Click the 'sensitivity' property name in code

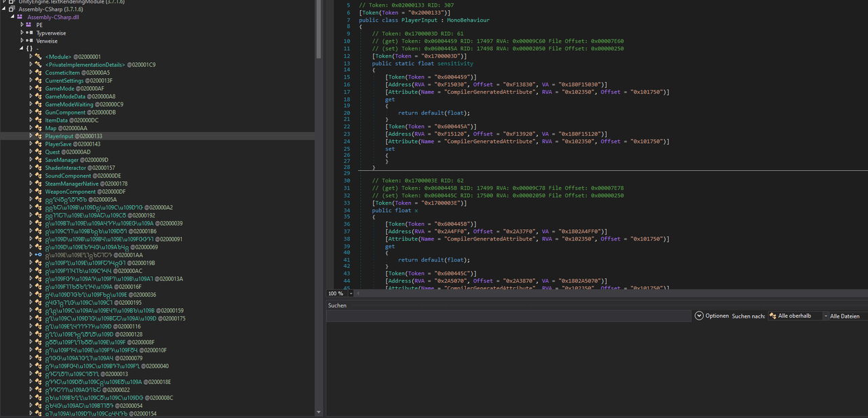(x=455, y=63)
